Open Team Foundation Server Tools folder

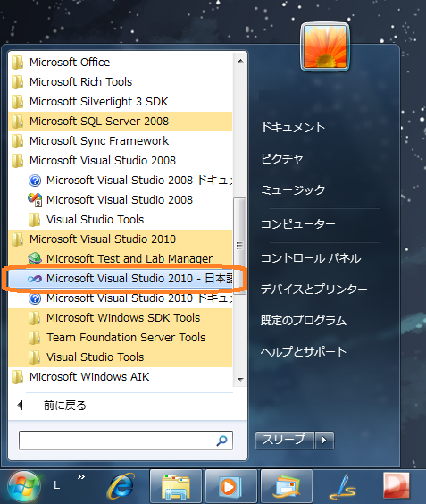(121, 338)
